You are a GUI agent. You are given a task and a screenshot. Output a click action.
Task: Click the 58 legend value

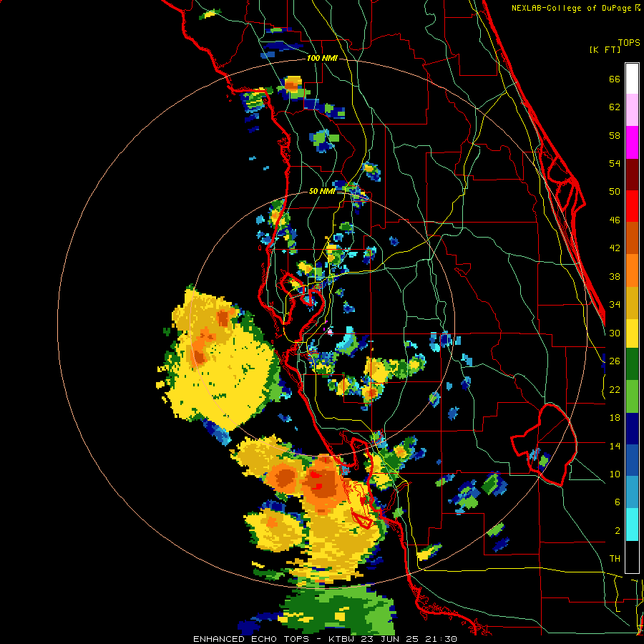615,135
